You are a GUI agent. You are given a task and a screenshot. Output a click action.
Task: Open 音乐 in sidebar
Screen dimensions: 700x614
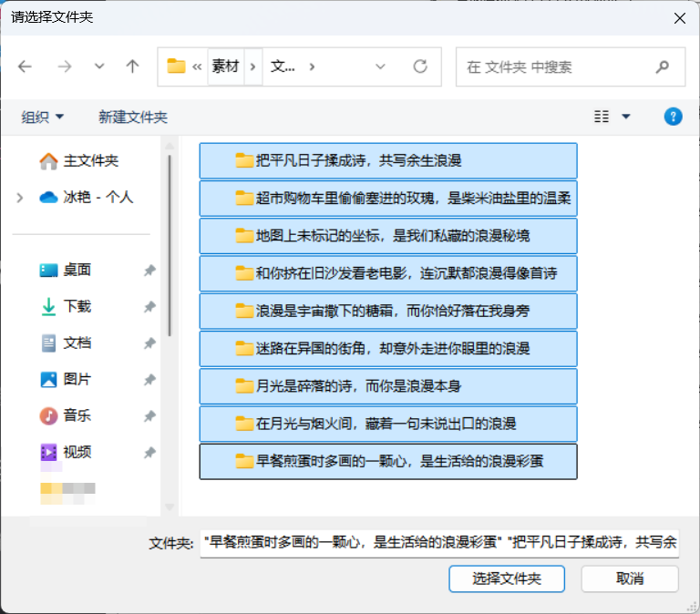click(66, 416)
